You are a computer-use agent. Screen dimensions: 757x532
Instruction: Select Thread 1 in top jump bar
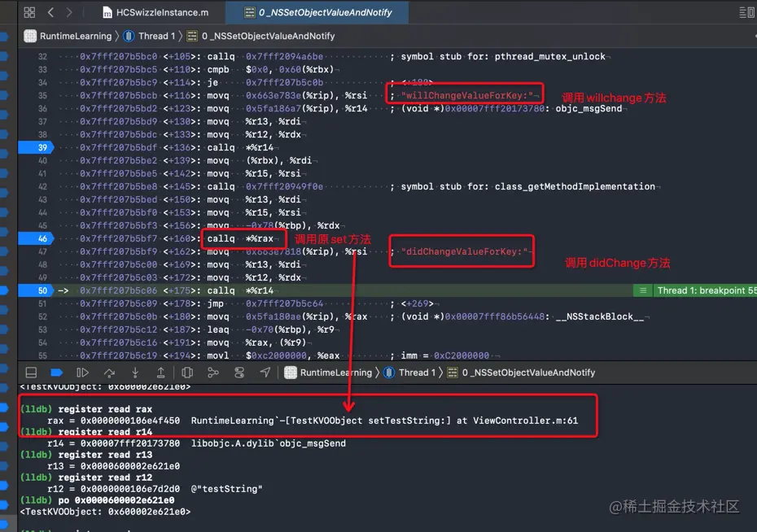point(149,36)
